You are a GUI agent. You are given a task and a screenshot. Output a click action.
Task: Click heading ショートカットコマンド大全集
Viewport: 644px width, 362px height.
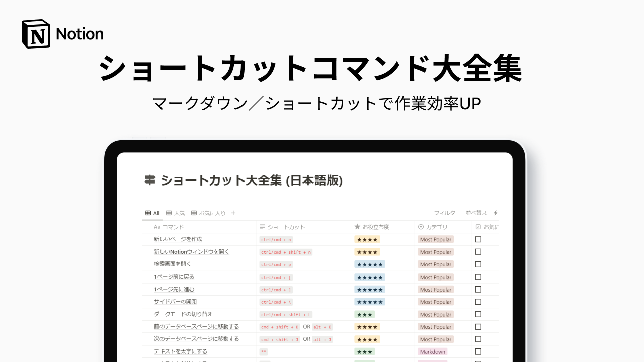310,68
